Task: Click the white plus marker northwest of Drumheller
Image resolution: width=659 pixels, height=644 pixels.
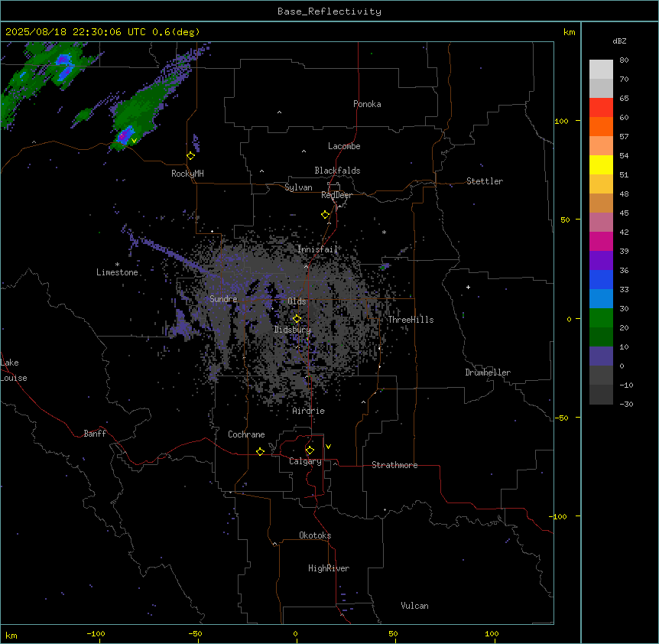Action: coord(468,287)
